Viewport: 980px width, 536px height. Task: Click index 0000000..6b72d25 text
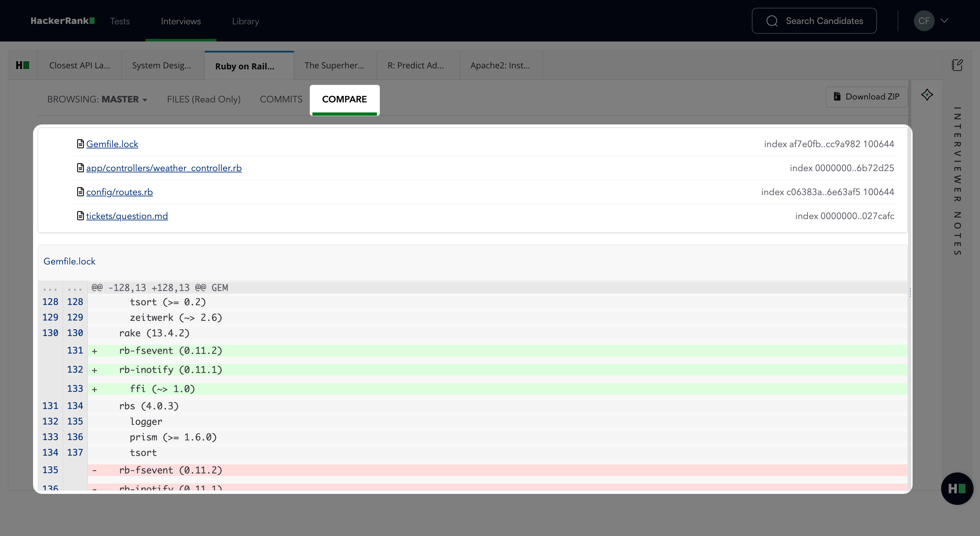click(x=842, y=168)
